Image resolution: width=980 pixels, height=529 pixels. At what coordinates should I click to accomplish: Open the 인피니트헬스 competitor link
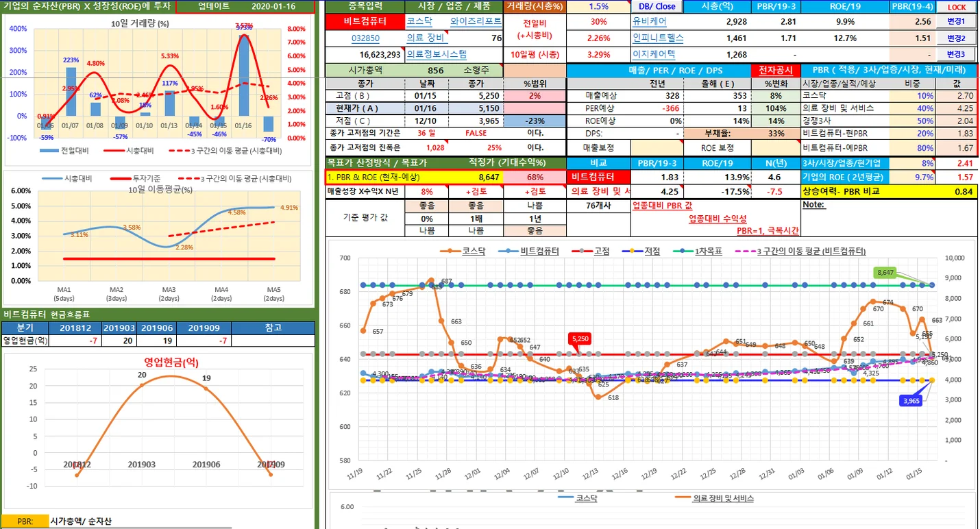[x=657, y=38]
